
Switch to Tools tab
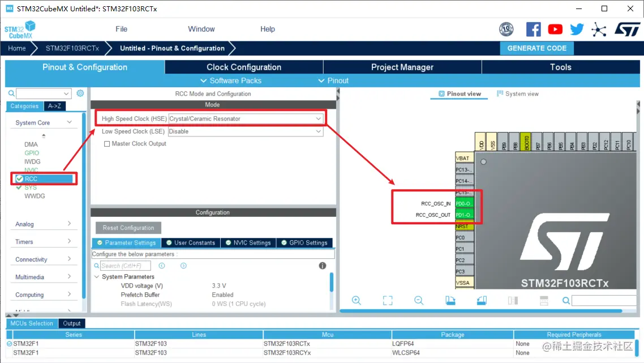[x=561, y=67]
